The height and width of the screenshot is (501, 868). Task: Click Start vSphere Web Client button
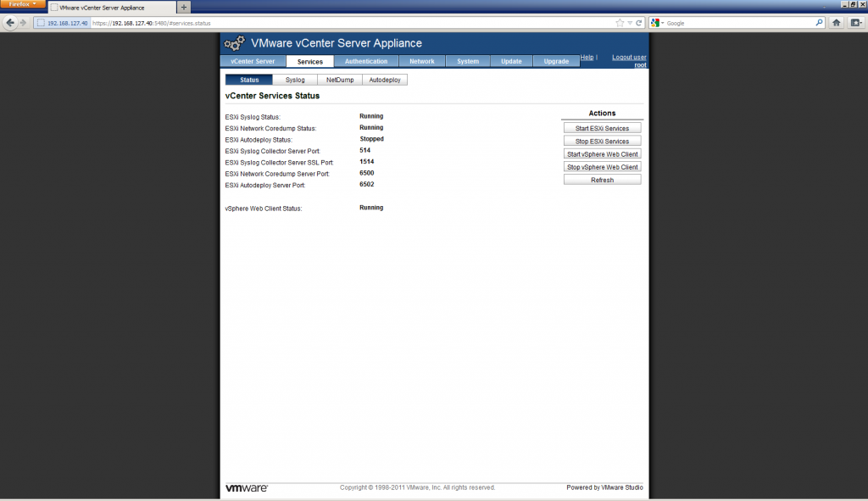pyautogui.click(x=603, y=154)
